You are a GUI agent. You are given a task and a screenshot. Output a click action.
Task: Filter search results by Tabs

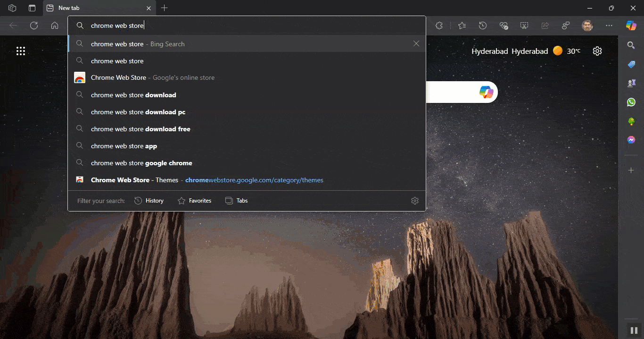coord(236,200)
